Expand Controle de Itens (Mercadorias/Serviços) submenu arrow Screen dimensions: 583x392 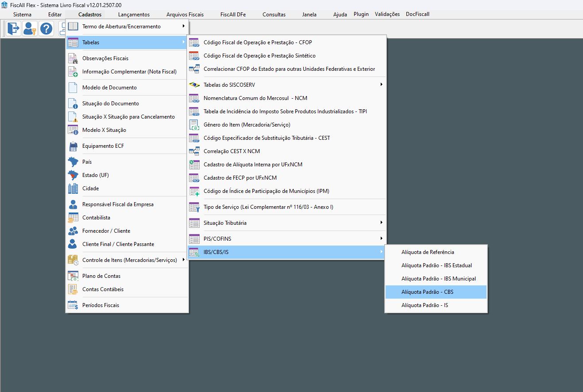(183, 260)
